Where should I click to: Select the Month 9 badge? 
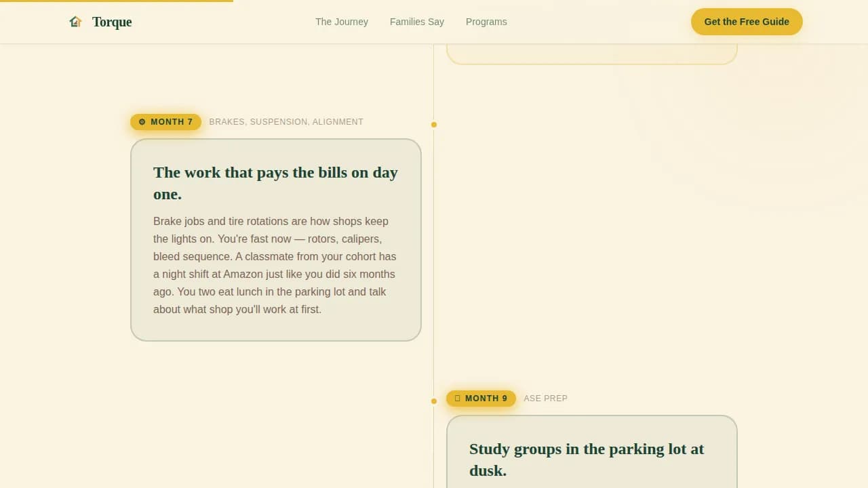(x=481, y=399)
